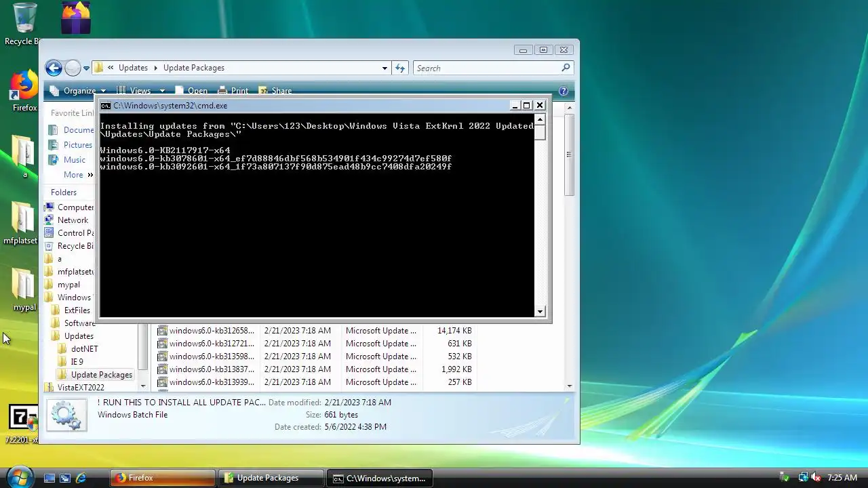The height and width of the screenshot is (488, 868).
Task: Open the cmd.exe window system menu icon
Action: (x=106, y=106)
